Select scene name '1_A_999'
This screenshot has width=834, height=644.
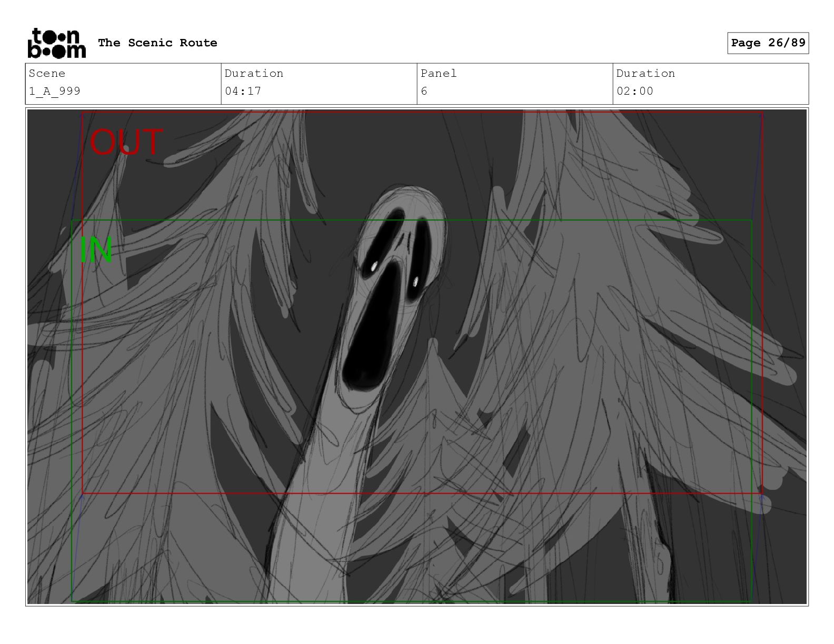click(55, 91)
